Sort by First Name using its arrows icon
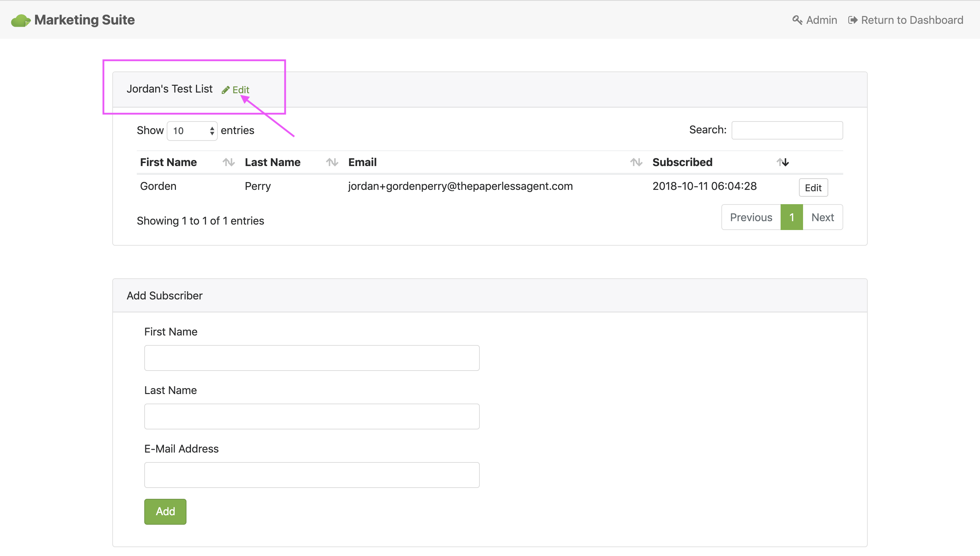Viewport: 980px width, 556px height. tap(228, 162)
